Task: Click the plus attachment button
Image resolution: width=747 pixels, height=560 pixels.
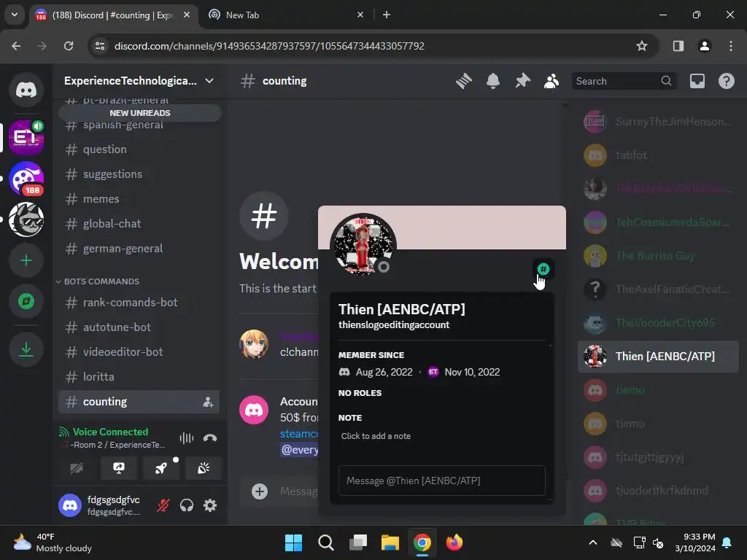Action: coord(260,491)
